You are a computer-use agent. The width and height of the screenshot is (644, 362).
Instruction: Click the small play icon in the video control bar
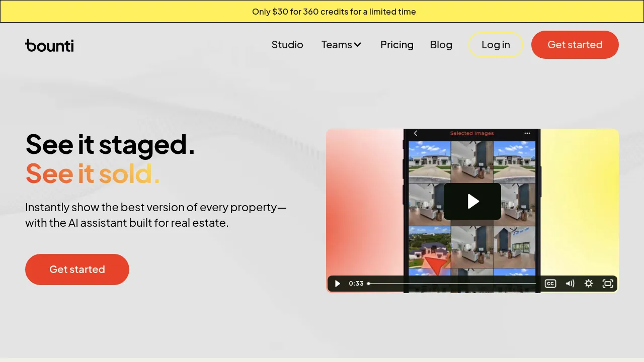338,284
